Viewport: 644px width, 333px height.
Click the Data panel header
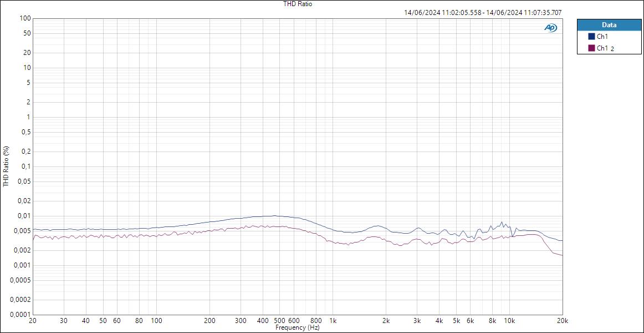pyautogui.click(x=609, y=24)
